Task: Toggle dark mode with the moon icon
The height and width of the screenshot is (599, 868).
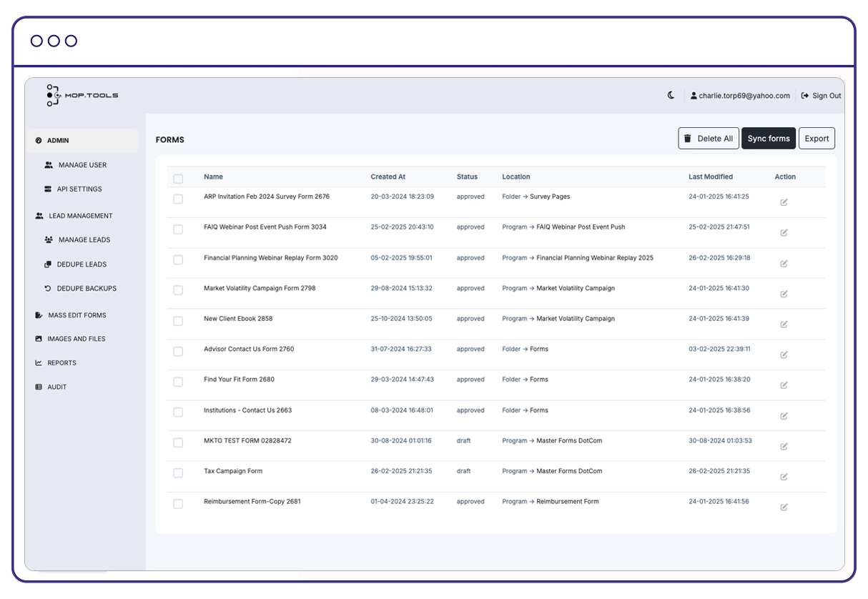Action: (x=671, y=94)
